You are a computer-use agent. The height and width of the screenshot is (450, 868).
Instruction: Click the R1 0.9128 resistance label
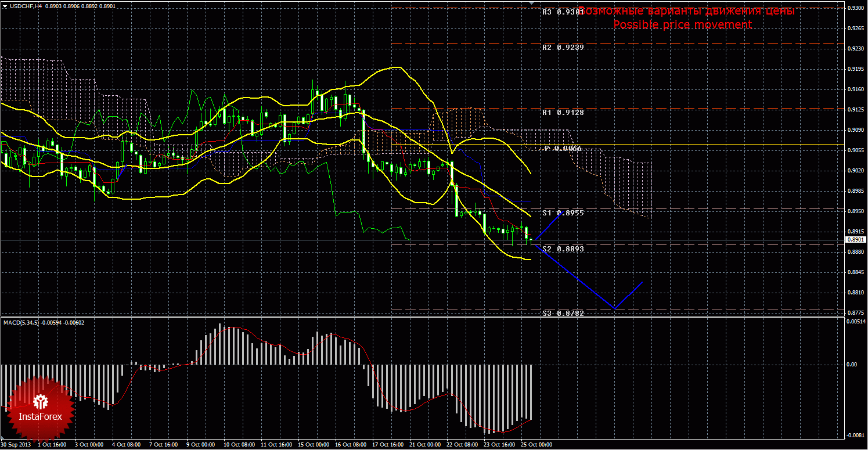click(563, 112)
